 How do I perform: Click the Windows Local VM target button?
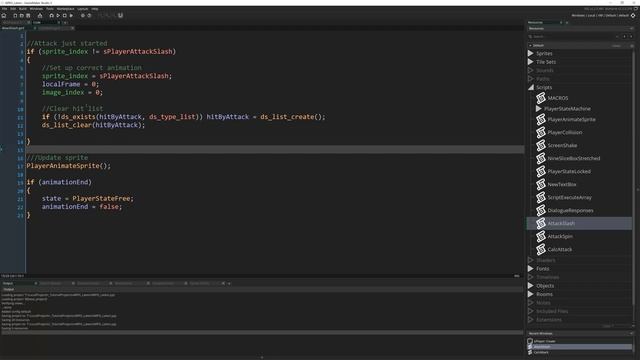tap(600, 16)
